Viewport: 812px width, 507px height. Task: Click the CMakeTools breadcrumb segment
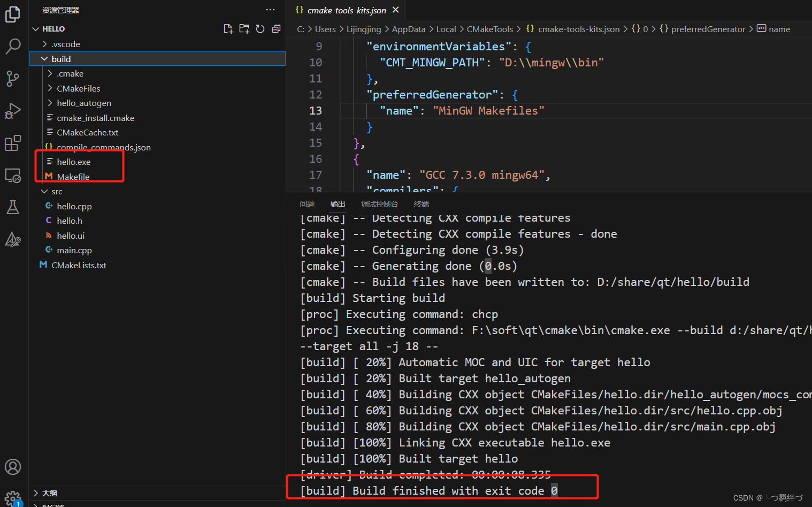pyautogui.click(x=490, y=29)
